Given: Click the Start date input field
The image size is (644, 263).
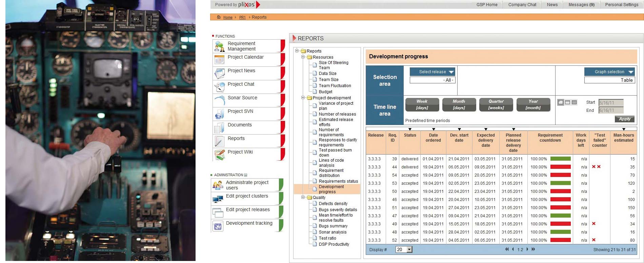Looking at the screenshot, I should (x=611, y=103).
